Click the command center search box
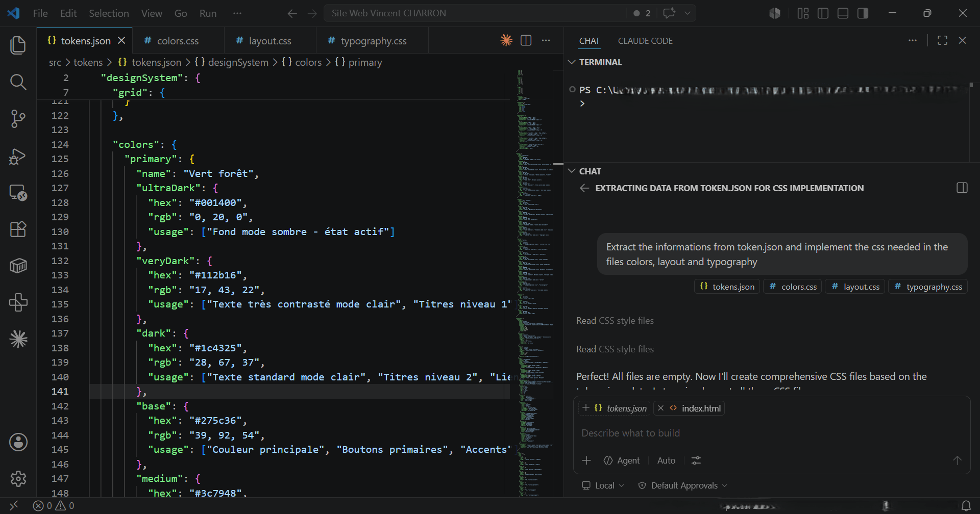980x514 pixels. tap(475, 13)
